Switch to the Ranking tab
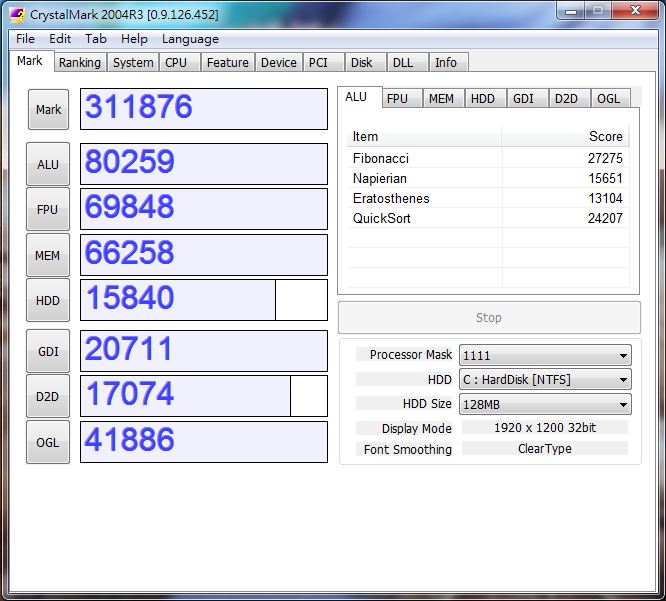This screenshot has height=601, width=666. click(80, 62)
